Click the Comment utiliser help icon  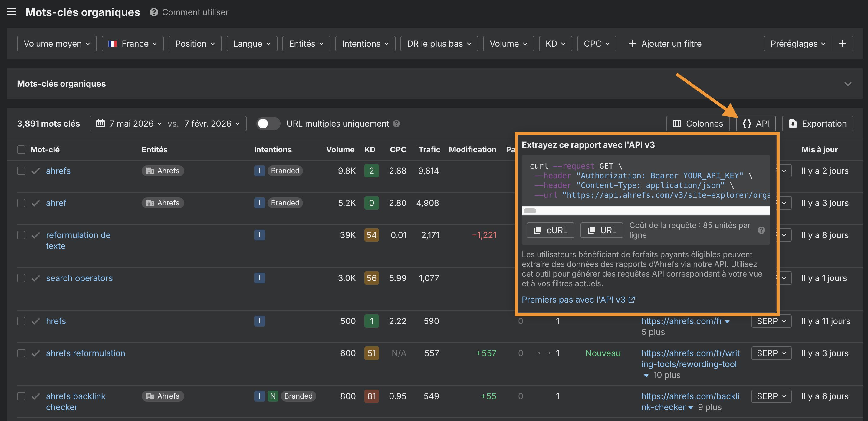pos(154,12)
